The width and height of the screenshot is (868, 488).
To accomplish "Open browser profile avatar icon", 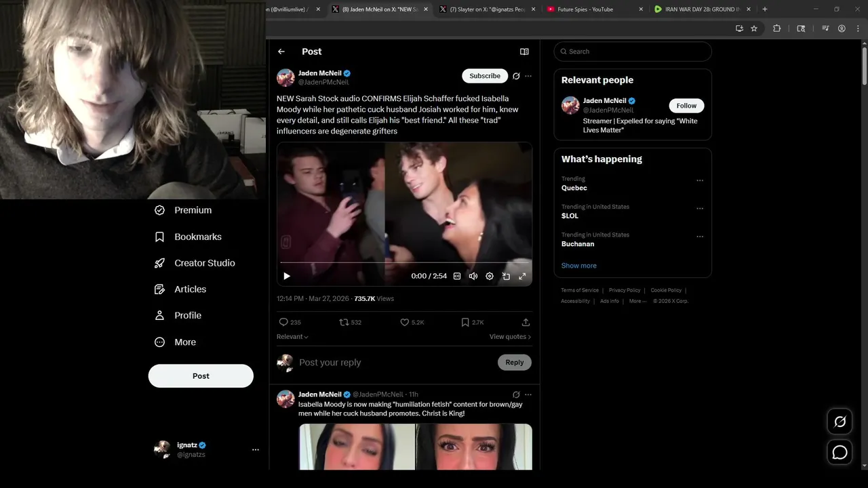I will click(842, 28).
